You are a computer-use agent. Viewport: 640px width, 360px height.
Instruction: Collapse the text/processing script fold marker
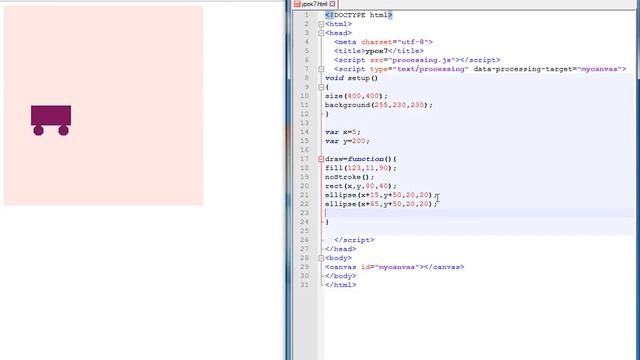point(321,69)
